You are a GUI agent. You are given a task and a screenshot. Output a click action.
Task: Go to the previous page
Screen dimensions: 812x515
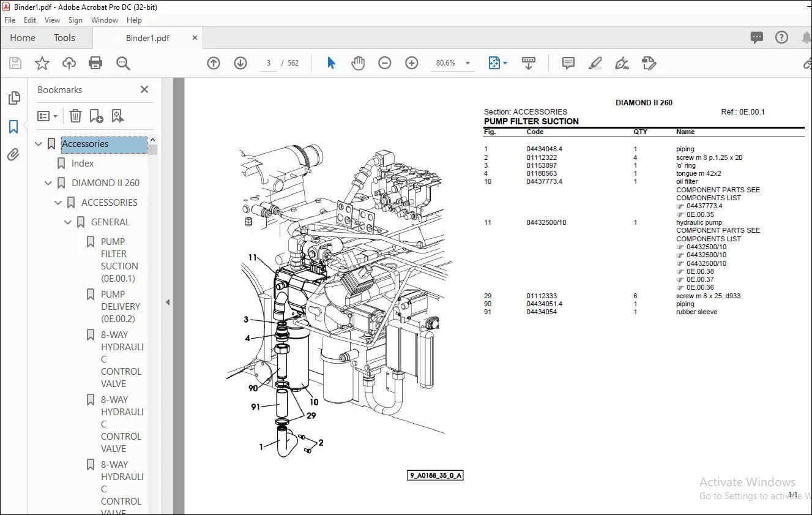[214, 63]
